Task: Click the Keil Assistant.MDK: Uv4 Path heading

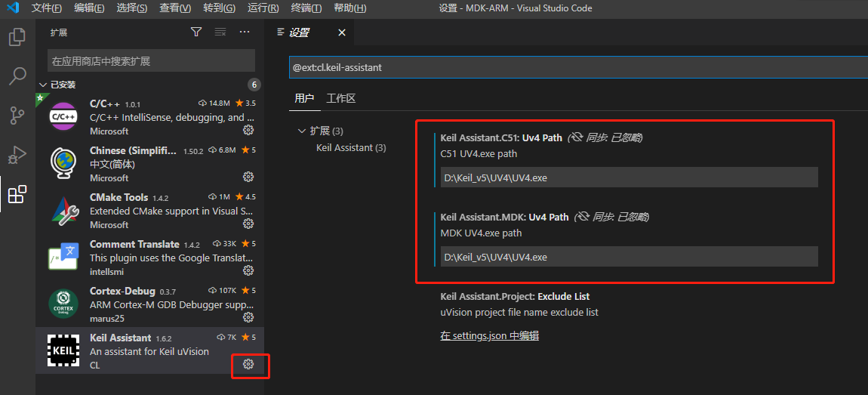Action: pos(504,218)
